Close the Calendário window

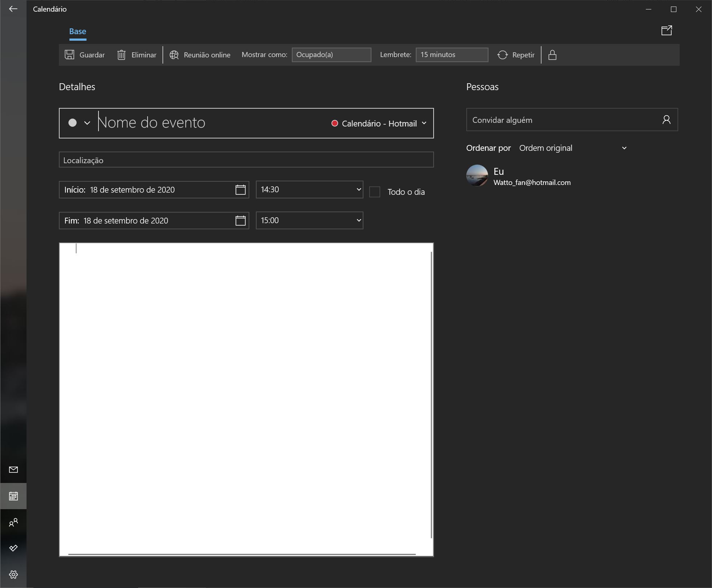coord(699,9)
